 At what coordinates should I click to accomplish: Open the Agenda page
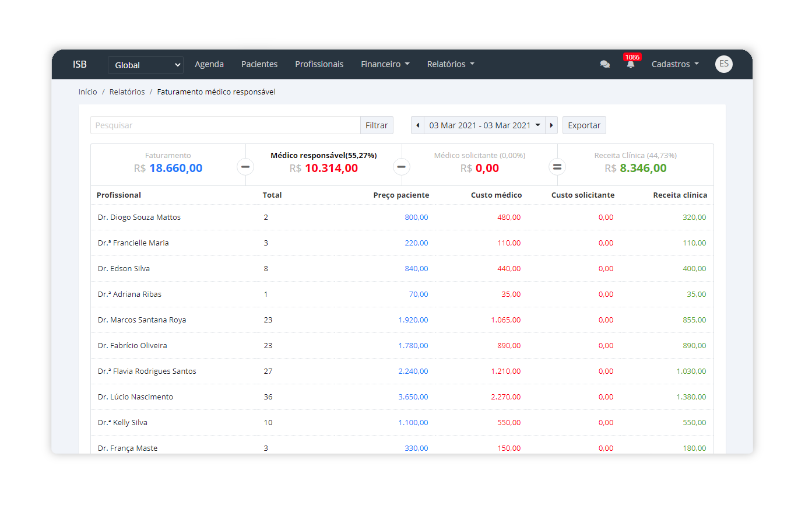(x=209, y=64)
